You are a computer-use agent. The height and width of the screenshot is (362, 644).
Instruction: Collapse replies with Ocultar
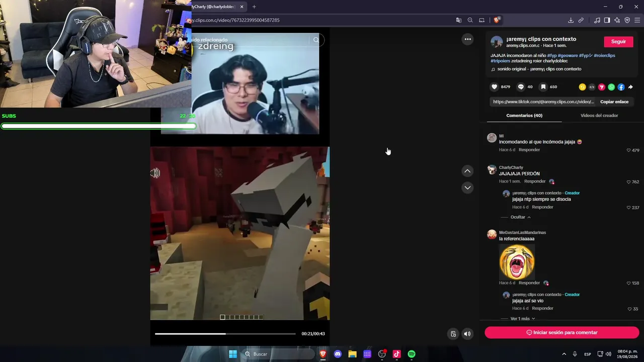pos(521,217)
